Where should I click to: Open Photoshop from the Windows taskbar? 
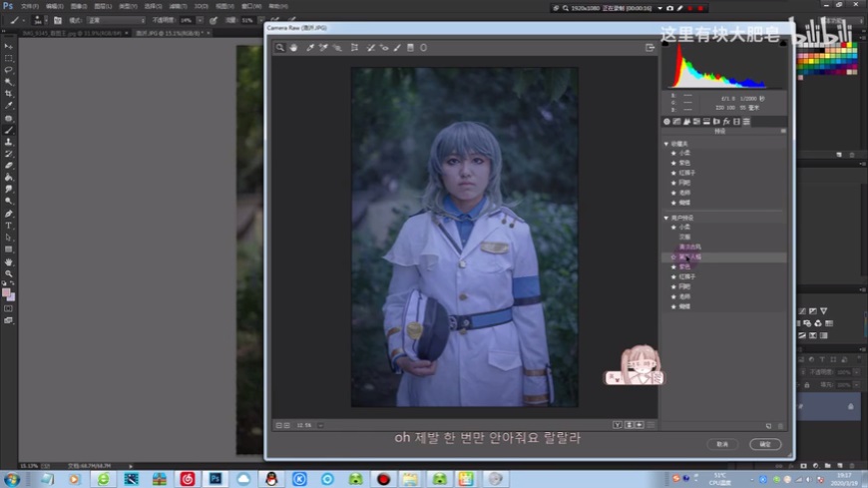click(x=215, y=479)
